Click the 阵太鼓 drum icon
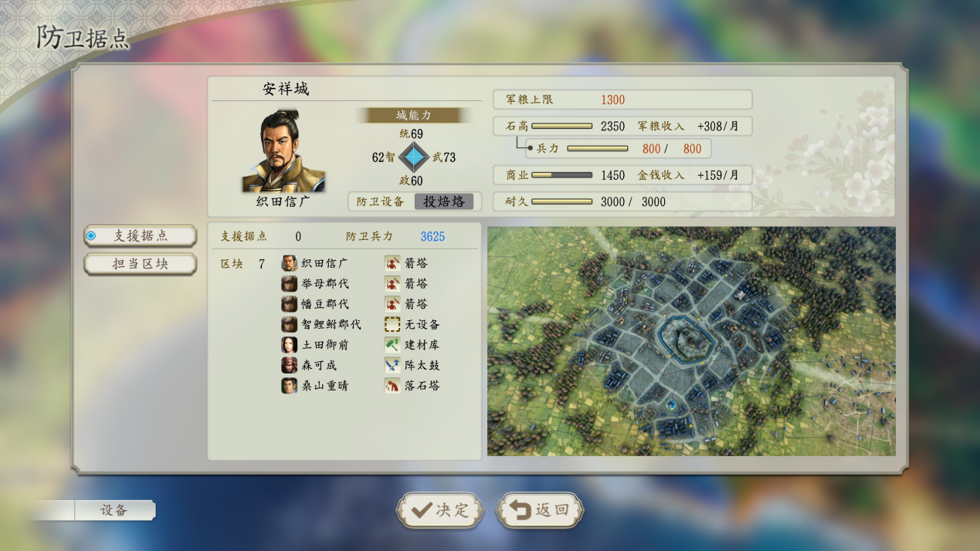The width and height of the screenshot is (980, 551). 392,365
